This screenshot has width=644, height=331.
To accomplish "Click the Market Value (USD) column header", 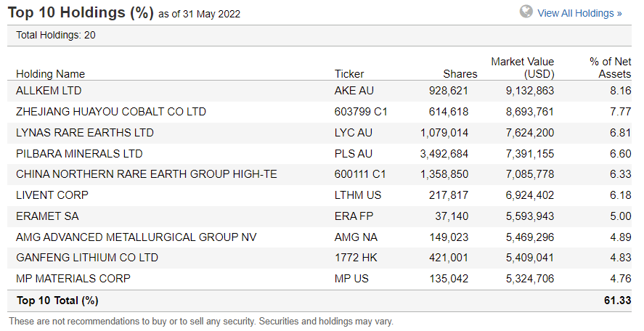I will tap(522, 68).
